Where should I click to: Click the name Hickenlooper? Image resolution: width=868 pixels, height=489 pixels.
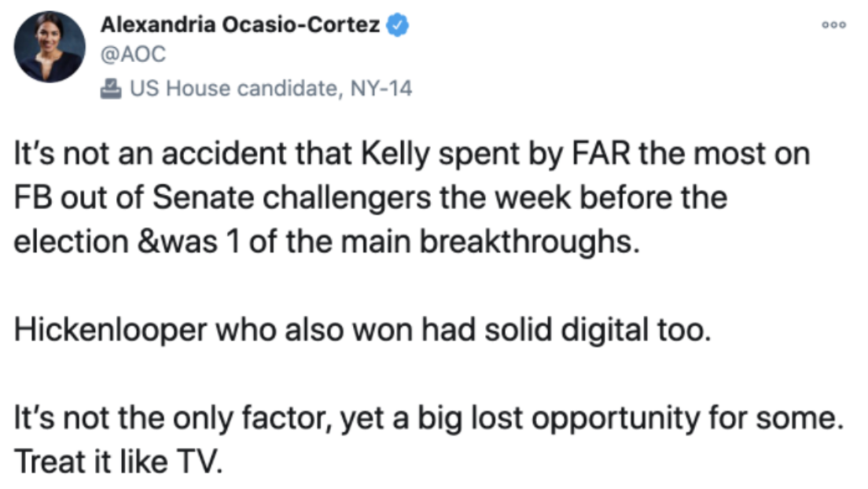[110, 331]
